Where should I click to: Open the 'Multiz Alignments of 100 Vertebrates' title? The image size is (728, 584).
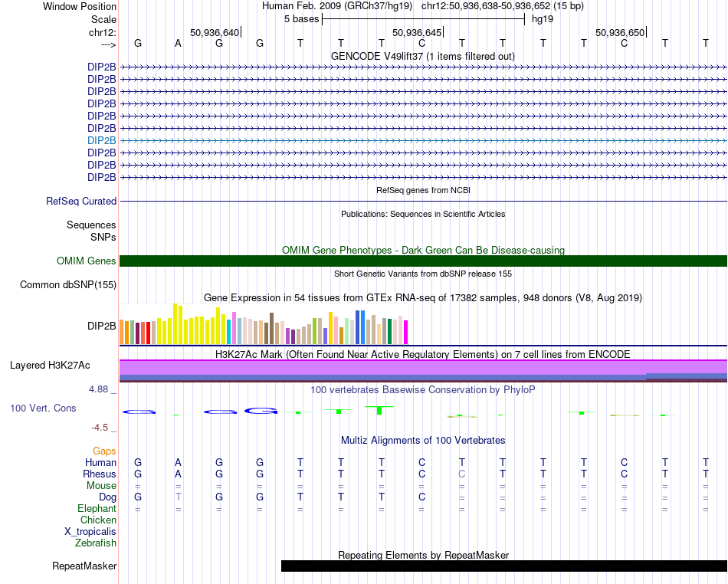[423, 441]
